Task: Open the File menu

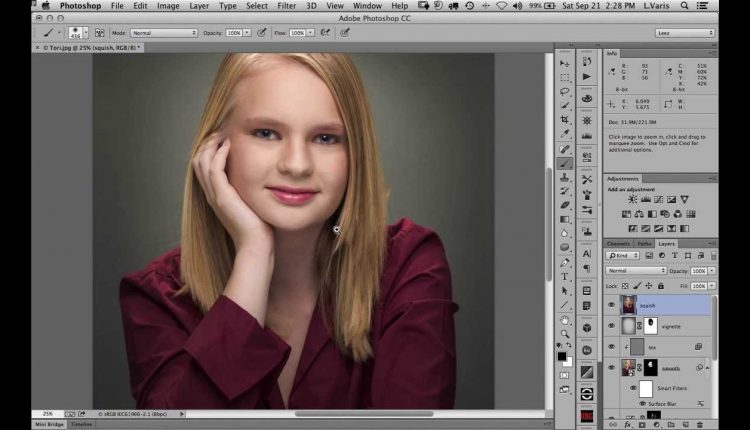Action: pyautogui.click(x=117, y=6)
